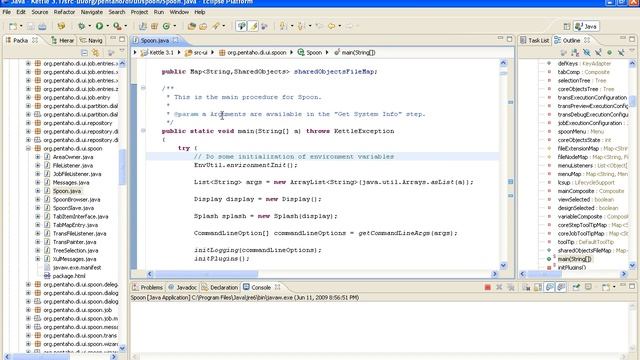Screen dimensions: 640x360
Task: Toggle Sort in the Outline toolbar
Action: 575,53
